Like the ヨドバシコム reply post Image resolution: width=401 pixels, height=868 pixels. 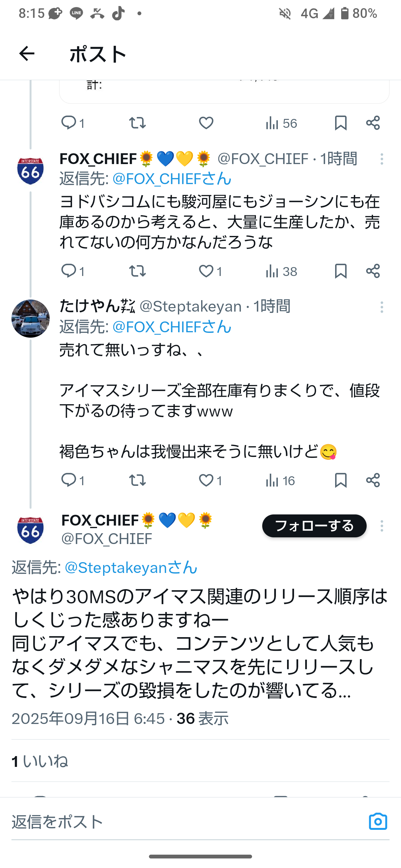click(206, 271)
